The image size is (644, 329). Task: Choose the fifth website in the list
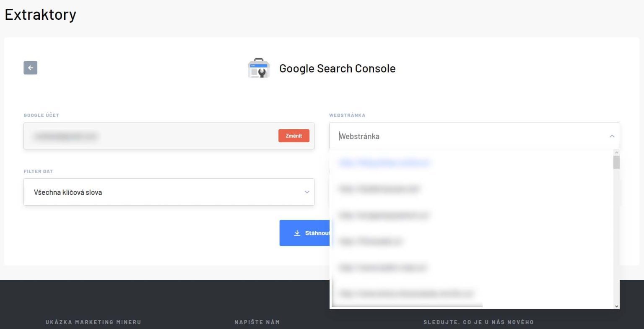pos(383,267)
